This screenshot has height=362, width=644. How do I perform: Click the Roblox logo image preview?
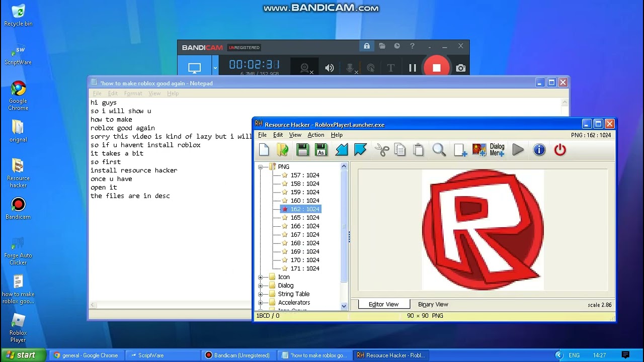click(x=483, y=230)
